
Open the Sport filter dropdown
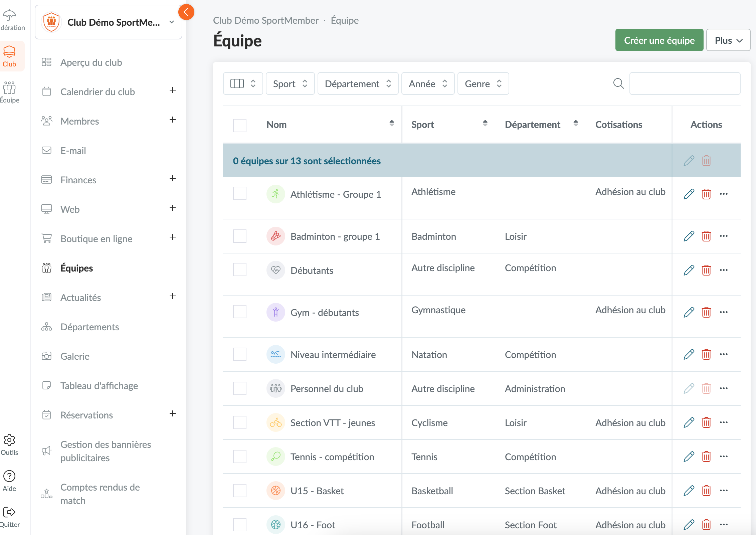coord(290,83)
